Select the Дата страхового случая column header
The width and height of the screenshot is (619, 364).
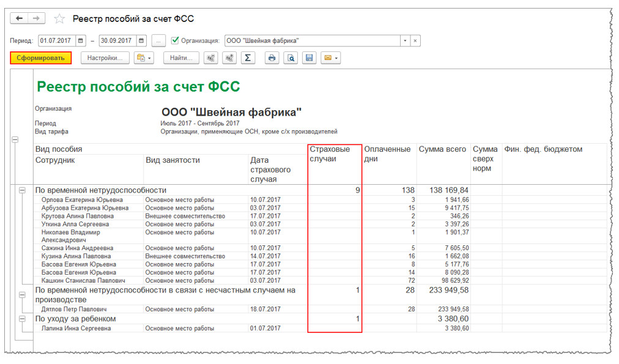278,169
